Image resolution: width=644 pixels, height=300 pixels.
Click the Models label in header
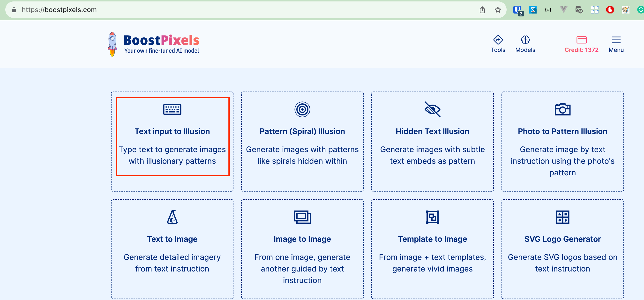(x=525, y=50)
